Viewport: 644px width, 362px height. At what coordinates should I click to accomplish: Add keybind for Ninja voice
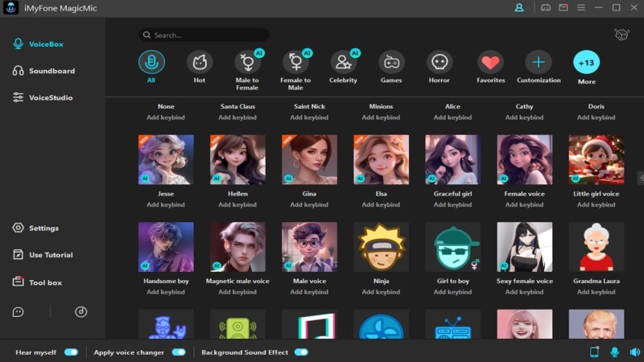point(381,292)
